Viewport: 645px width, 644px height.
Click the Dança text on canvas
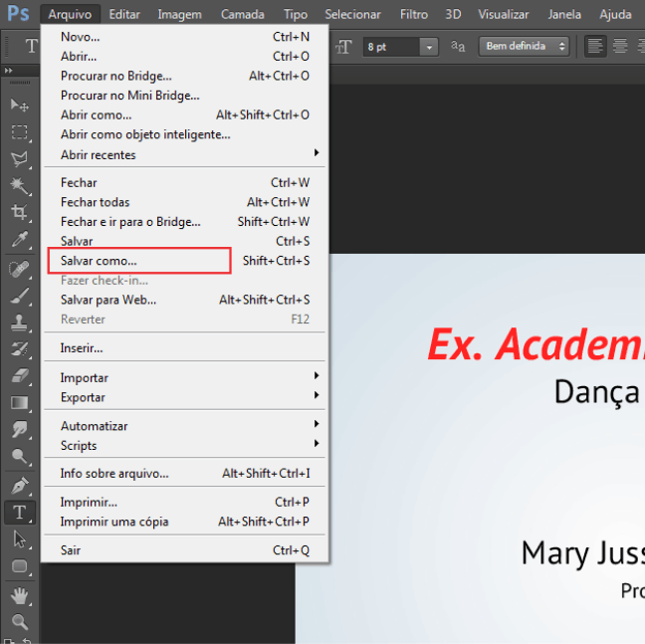click(x=596, y=392)
